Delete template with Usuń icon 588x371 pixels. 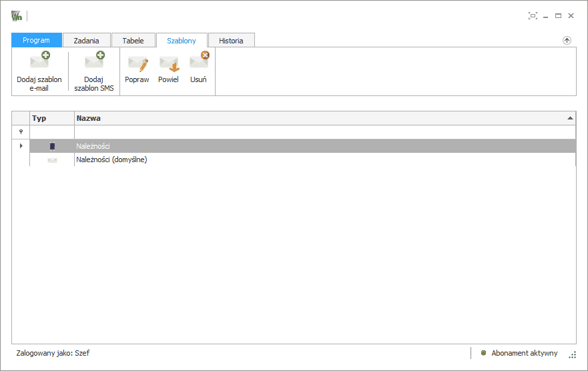[x=199, y=60]
